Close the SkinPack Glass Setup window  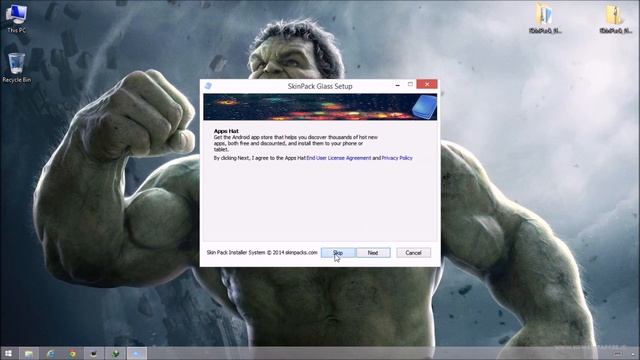click(x=427, y=84)
